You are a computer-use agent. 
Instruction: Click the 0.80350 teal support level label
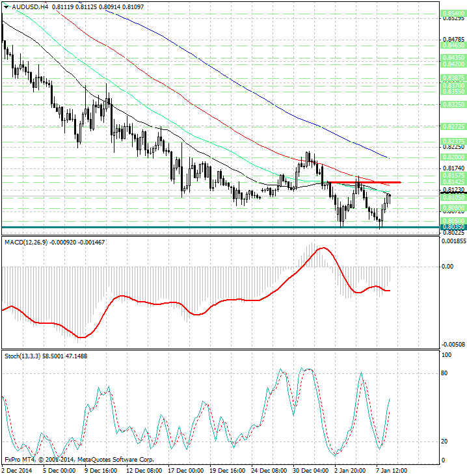(453, 227)
